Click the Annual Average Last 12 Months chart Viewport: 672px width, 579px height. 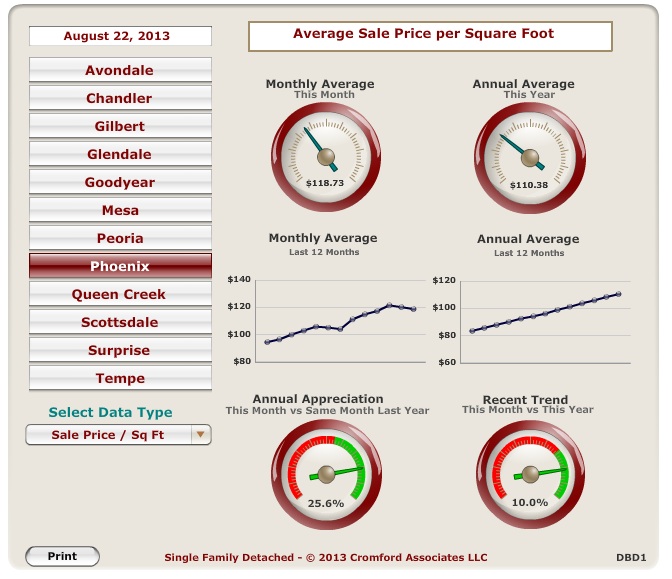pos(531,322)
